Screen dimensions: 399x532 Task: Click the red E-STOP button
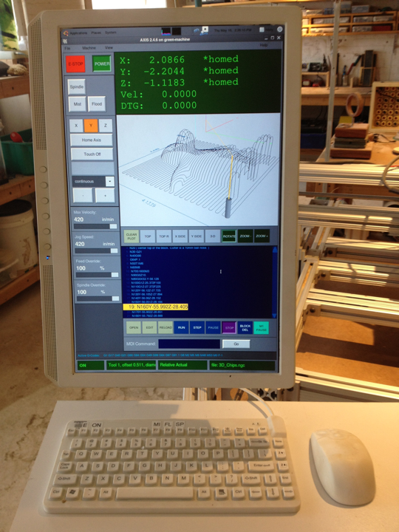tap(75, 64)
